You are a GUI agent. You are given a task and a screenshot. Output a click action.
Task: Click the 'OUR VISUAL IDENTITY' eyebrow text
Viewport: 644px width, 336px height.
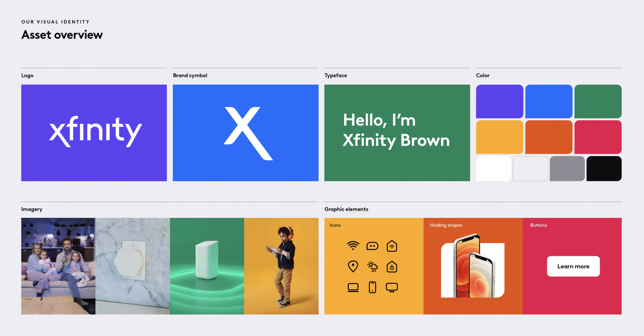pyautogui.click(x=55, y=22)
